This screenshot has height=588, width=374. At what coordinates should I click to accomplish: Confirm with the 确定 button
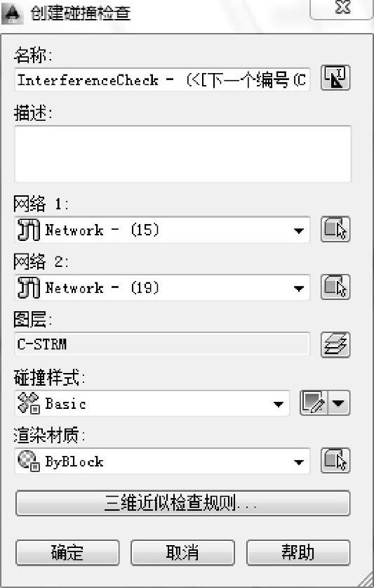coord(67,552)
